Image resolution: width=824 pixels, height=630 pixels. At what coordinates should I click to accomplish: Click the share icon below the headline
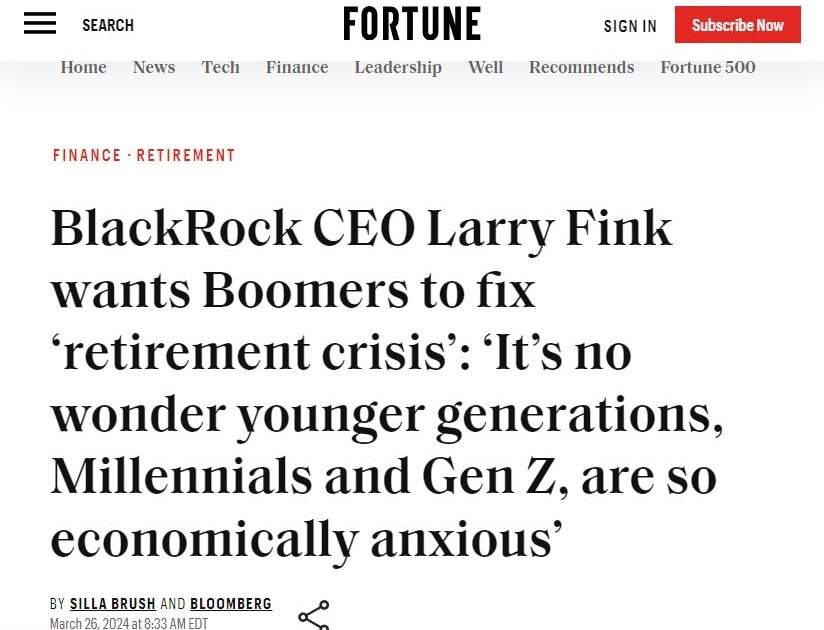313,614
